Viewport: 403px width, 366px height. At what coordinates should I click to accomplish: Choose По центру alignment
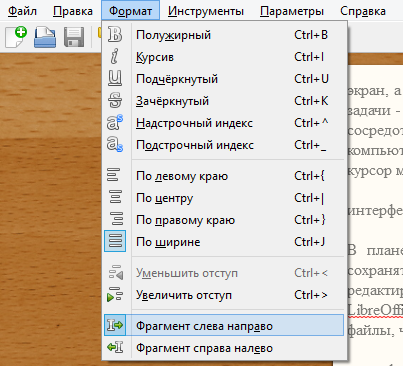(x=224, y=197)
